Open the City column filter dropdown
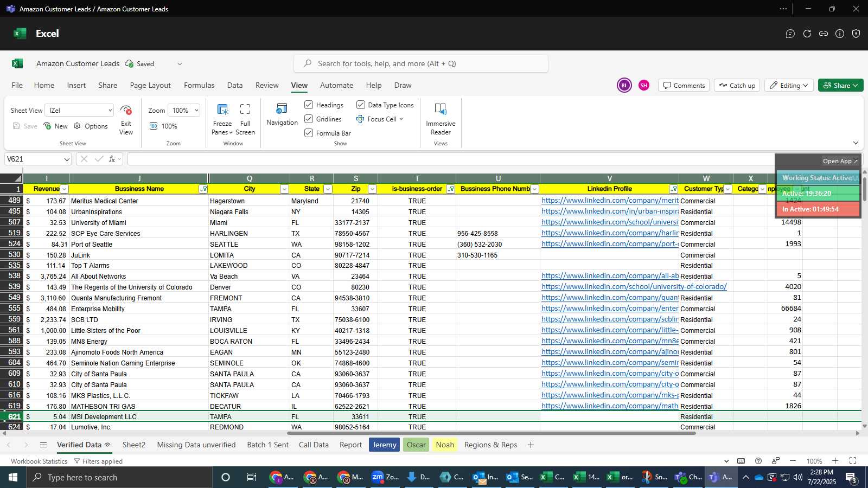This screenshot has height=488, width=868. [x=284, y=189]
